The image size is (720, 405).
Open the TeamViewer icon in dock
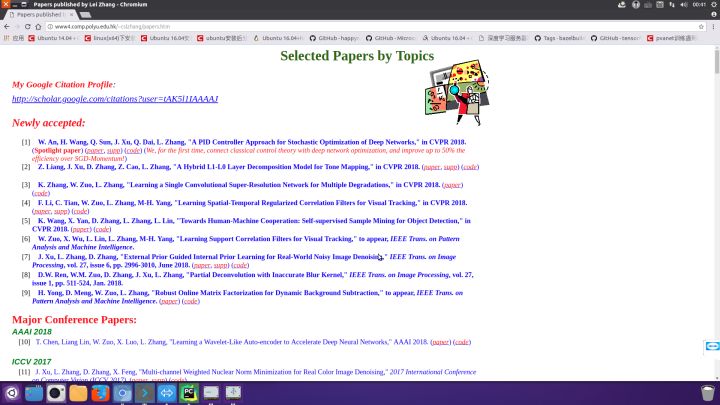pos(167,393)
